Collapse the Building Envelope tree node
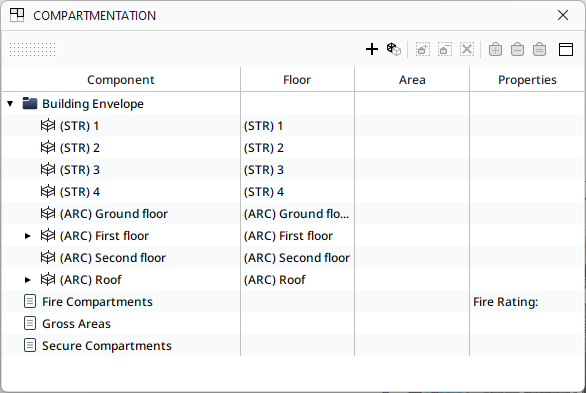 10,103
